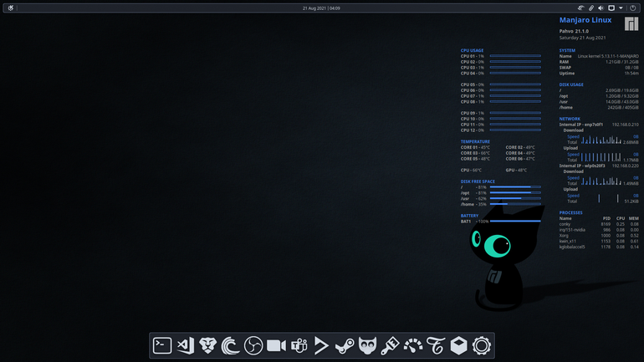Screen dimensions: 644x362
Task: Expand hidden system tray icons arrow
Action: pos(621,8)
